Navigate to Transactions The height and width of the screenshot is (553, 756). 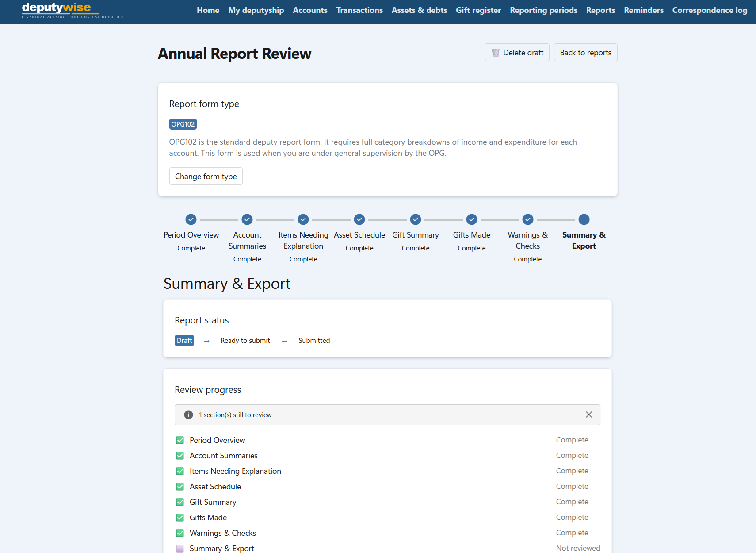[359, 10]
